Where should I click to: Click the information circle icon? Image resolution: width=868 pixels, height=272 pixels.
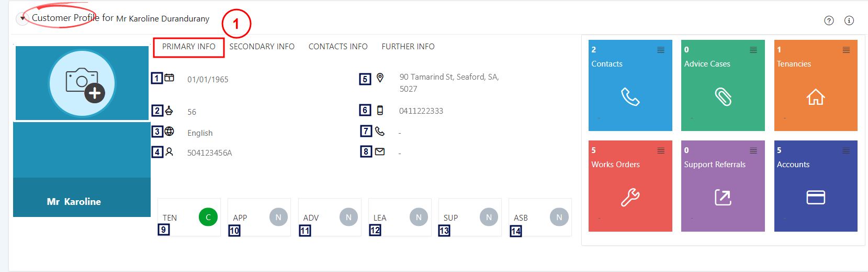coord(849,20)
